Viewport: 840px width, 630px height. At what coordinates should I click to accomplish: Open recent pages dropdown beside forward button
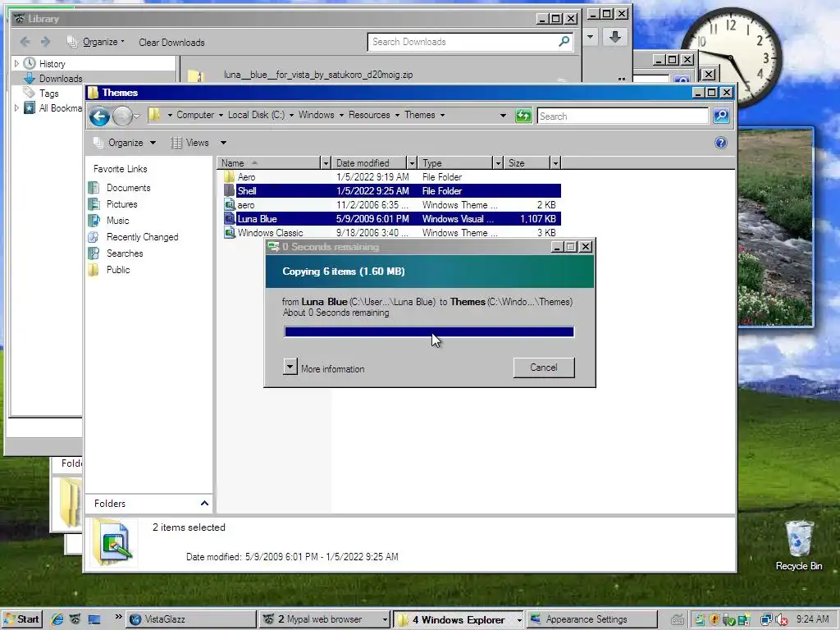(137, 116)
